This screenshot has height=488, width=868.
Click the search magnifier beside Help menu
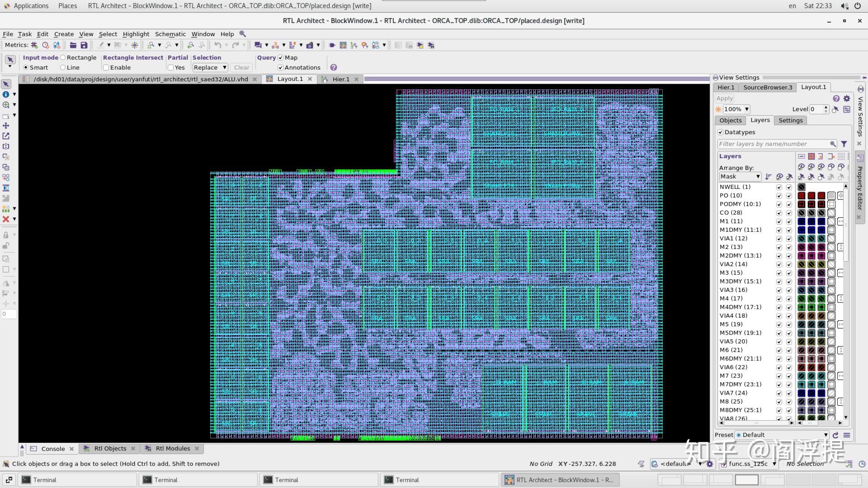(x=243, y=34)
